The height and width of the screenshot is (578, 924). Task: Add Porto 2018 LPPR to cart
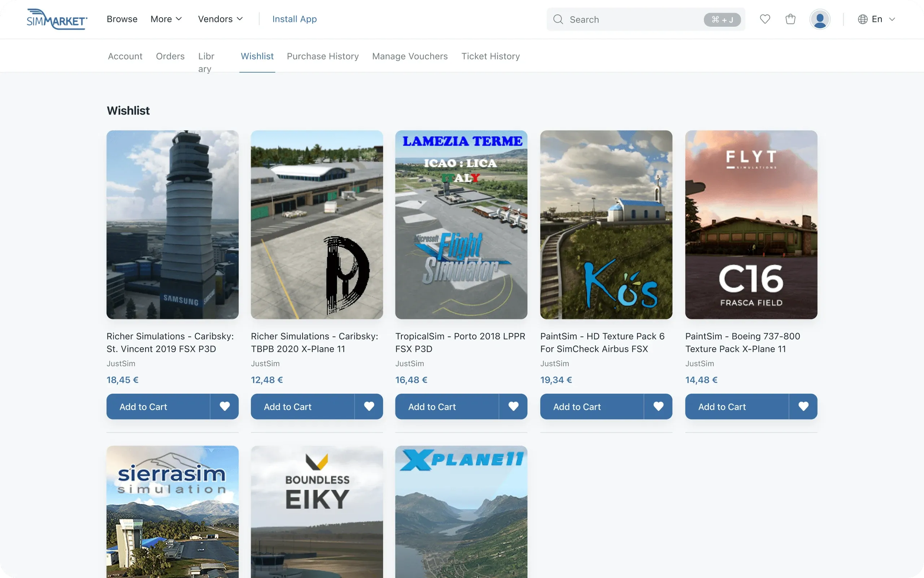447,406
